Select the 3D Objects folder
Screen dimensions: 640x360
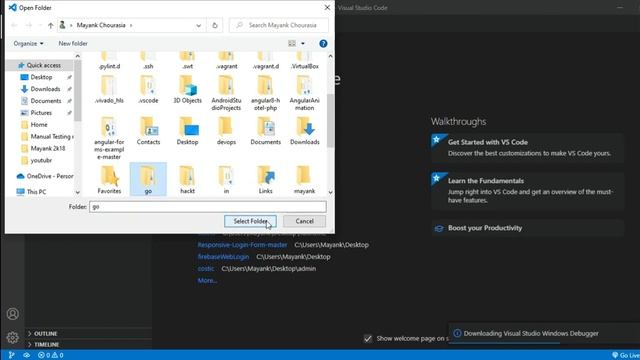click(187, 89)
